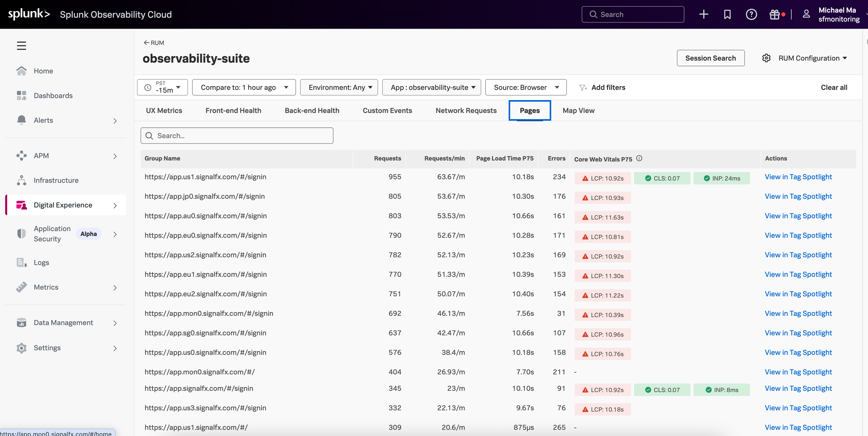Open the -15m time range dropdown
Image resolution: width=868 pixels, height=436 pixels.
(x=162, y=88)
